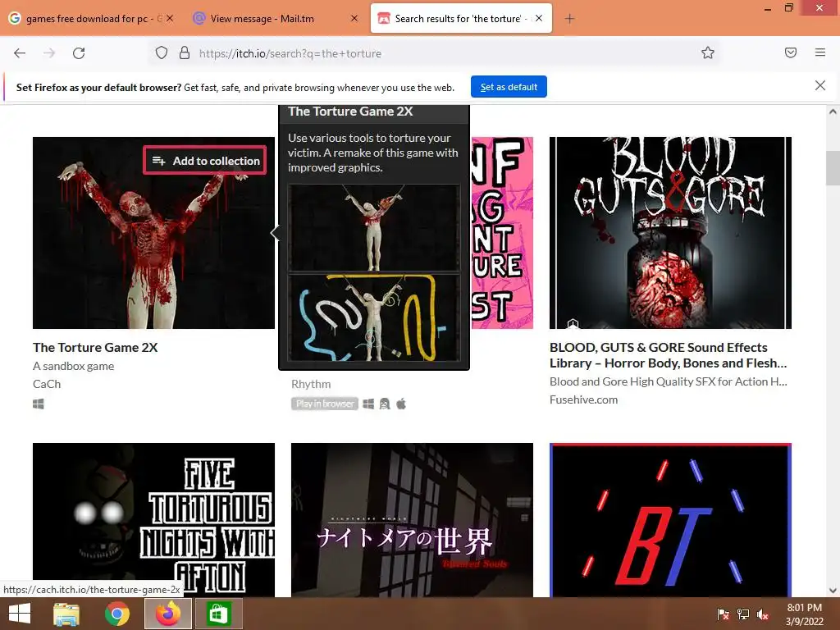Screen dimensions: 840x630
Task: Click the network status tray icon
Action: 743,614
